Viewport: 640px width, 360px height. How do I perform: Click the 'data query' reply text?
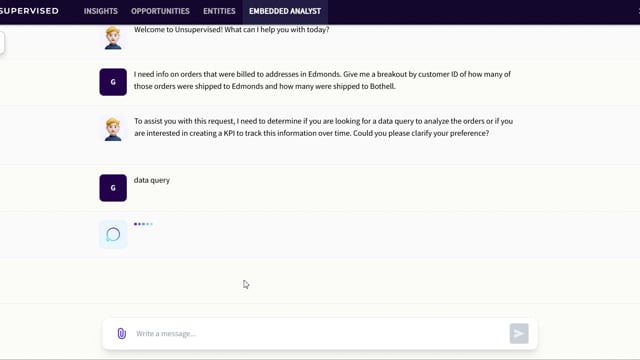tap(152, 180)
